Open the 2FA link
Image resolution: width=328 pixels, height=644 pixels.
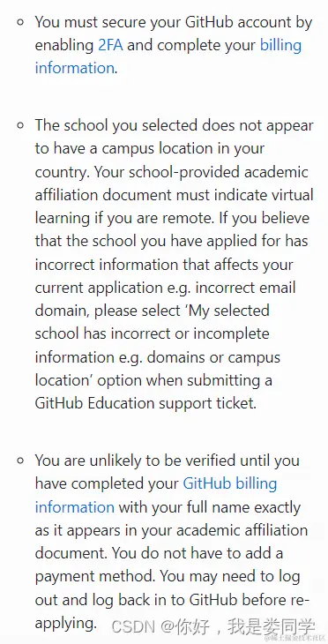click(x=110, y=45)
